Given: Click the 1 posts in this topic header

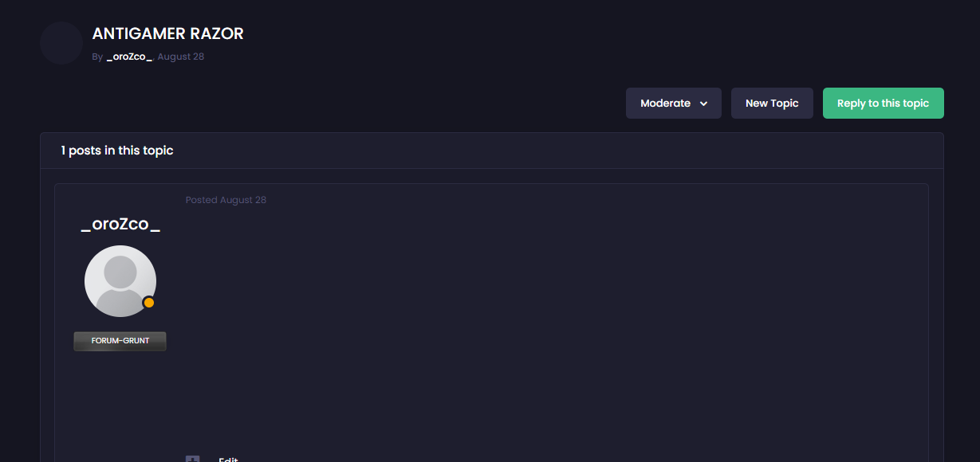Looking at the screenshot, I should [117, 151].
